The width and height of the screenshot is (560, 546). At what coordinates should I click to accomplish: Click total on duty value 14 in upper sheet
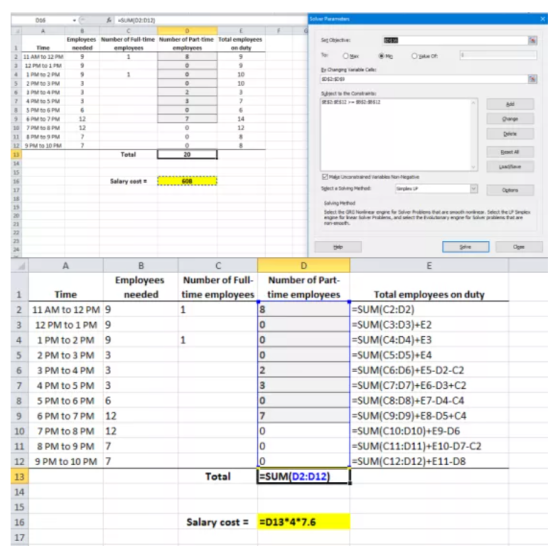point(241,119)
